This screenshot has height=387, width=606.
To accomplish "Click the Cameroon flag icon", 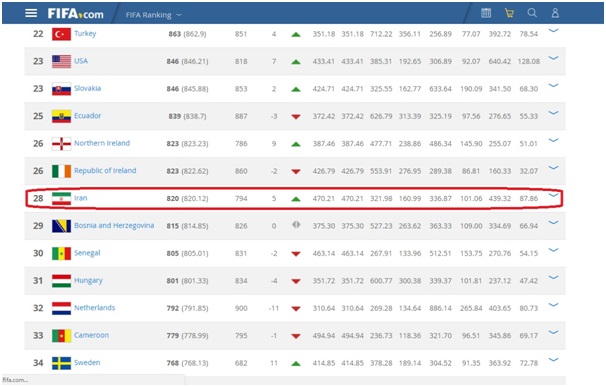I will coord(61,336).
